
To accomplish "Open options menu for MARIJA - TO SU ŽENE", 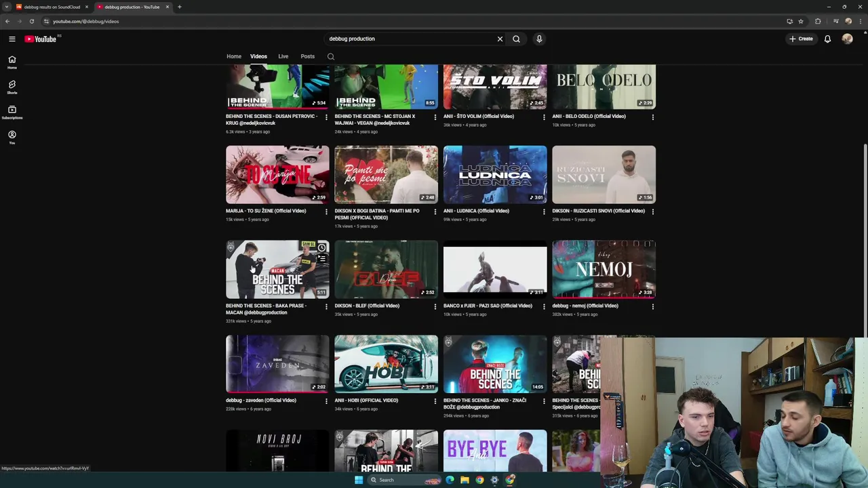I will click(326, 211).
